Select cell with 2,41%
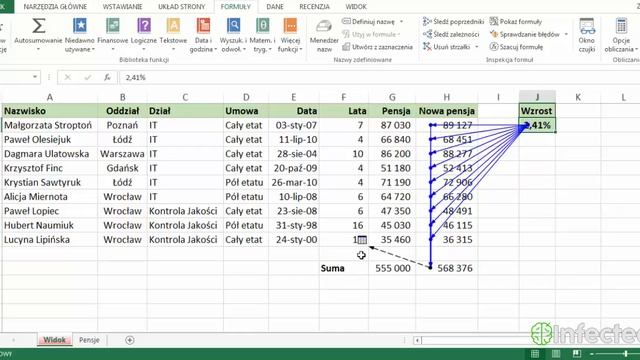Image resolution: width=640 pixels, height=360 pixels. pyautogui.click(x=537, y=125)
